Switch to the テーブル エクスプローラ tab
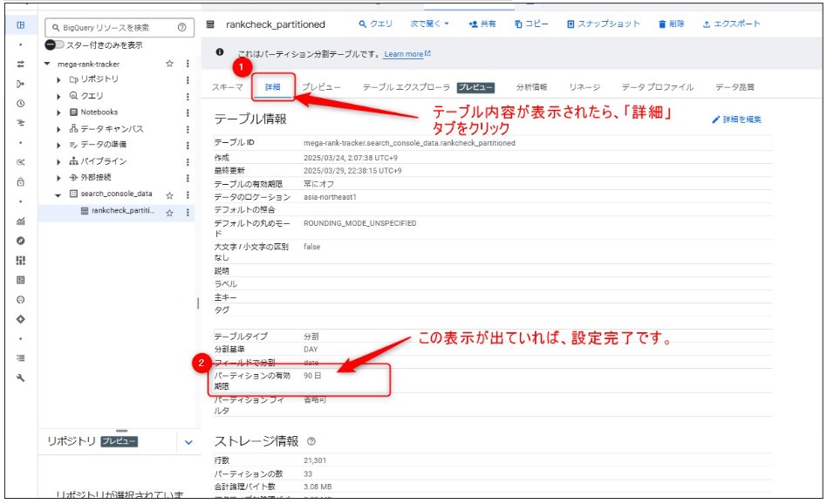The image size is (827, 504). coord(407,87)
